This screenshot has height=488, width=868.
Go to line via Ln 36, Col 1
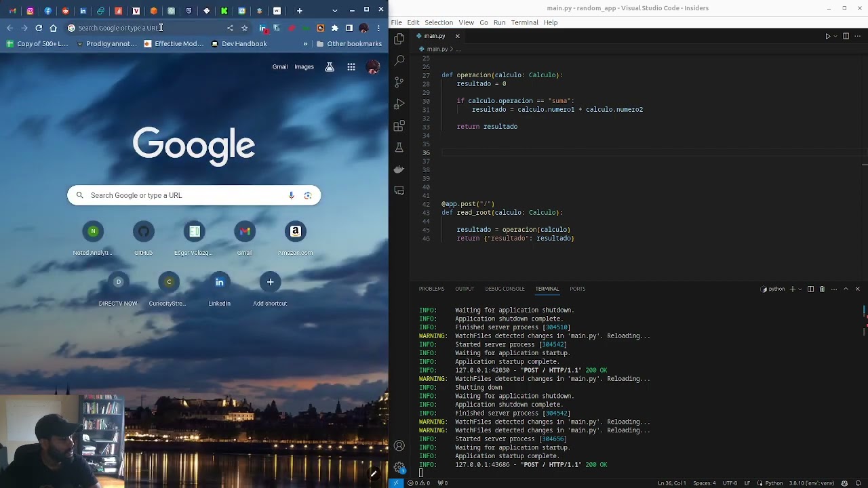pos(671,483)
